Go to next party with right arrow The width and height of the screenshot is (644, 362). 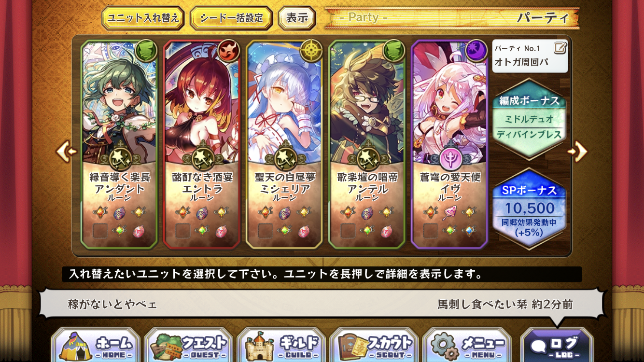(578, 152)
